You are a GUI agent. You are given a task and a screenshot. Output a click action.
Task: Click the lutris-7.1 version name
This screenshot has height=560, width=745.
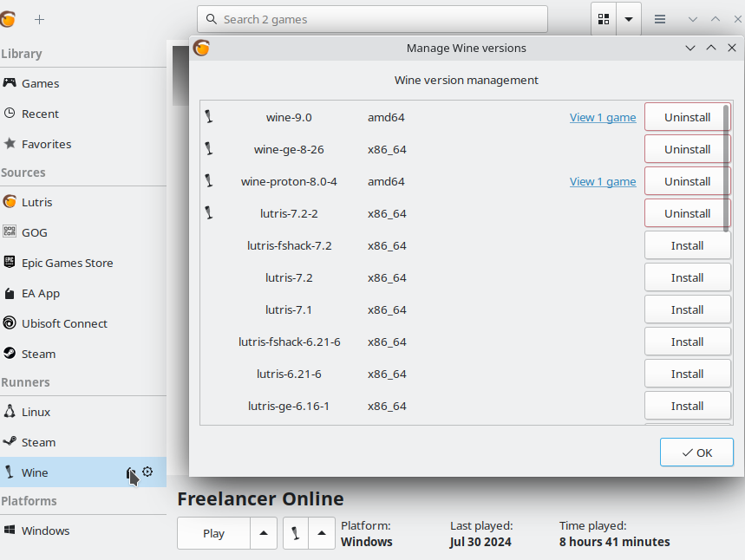[x=289, y=309]
